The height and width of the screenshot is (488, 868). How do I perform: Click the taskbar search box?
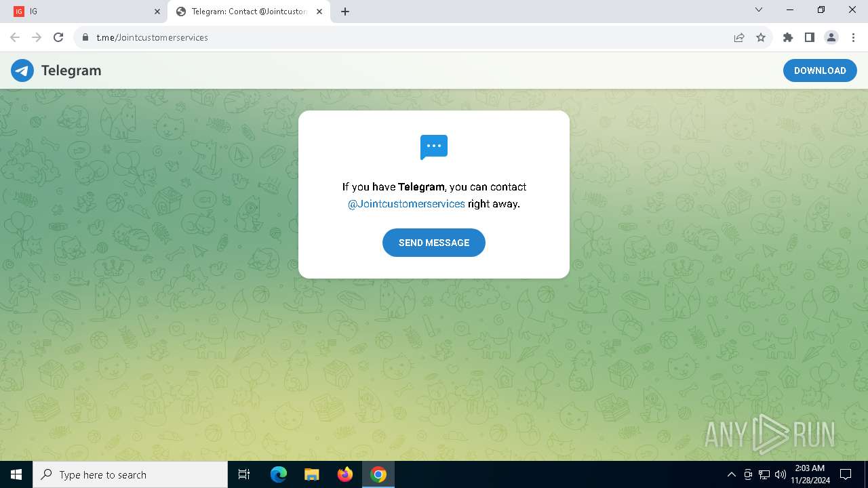[x=130, y=474]
